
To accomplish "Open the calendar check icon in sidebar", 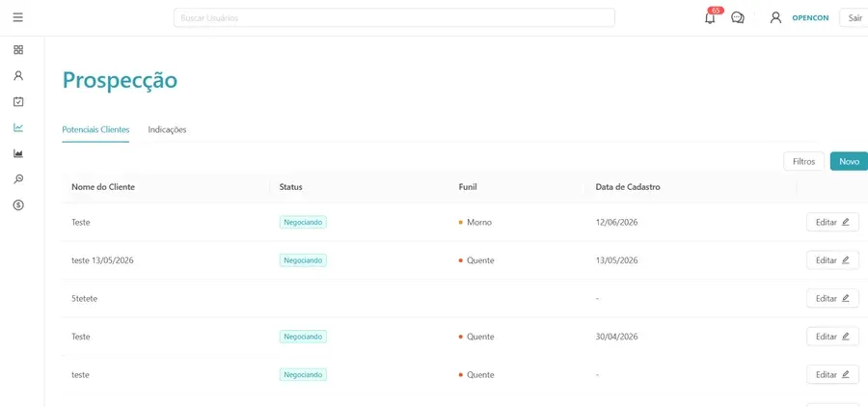I will [18, 101].
